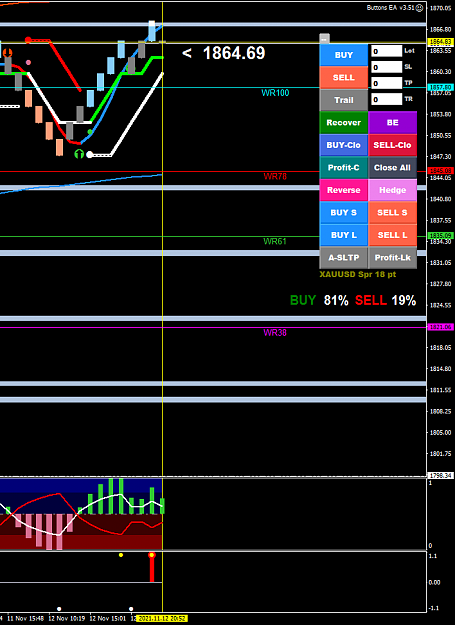Toggle the Profit-Lk button

[392, 258]
